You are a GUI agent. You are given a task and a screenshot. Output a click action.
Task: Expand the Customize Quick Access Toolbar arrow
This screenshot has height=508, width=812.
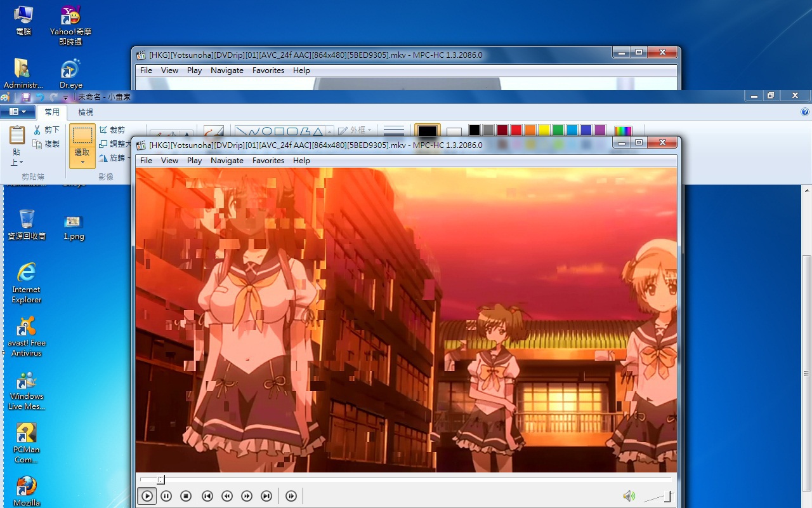coord(65,98)
